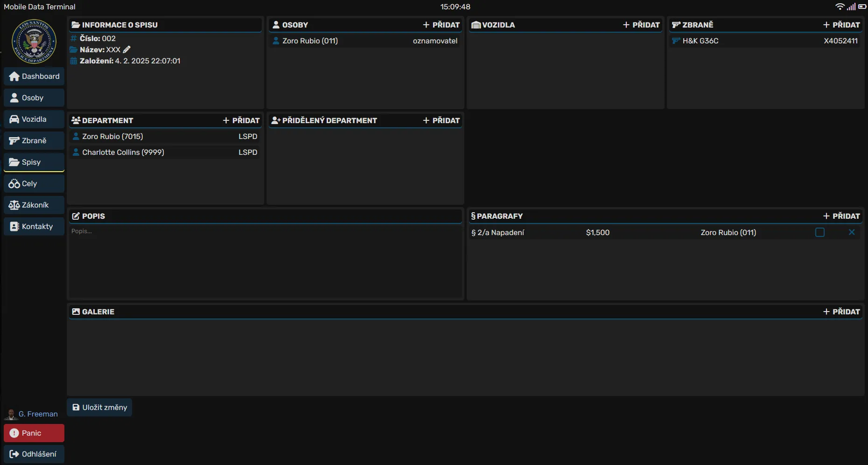Add via Přidělený department Přidat
Image resolution: width=868 pixels, height=465 pixels.
tap(441, 120)
